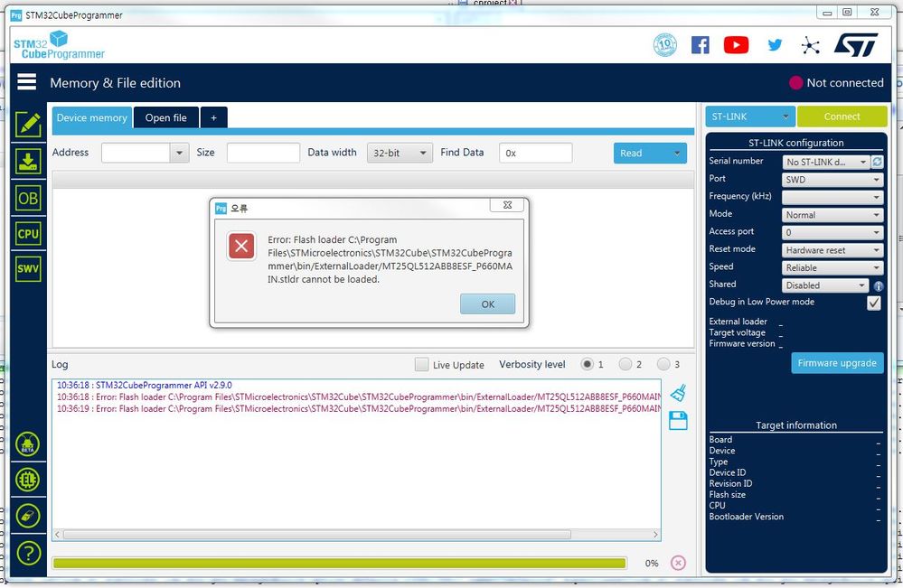Open the Shared Disabled dropdown
The width and height of the screenshot is (903, 588).
[x=825, y=285]
